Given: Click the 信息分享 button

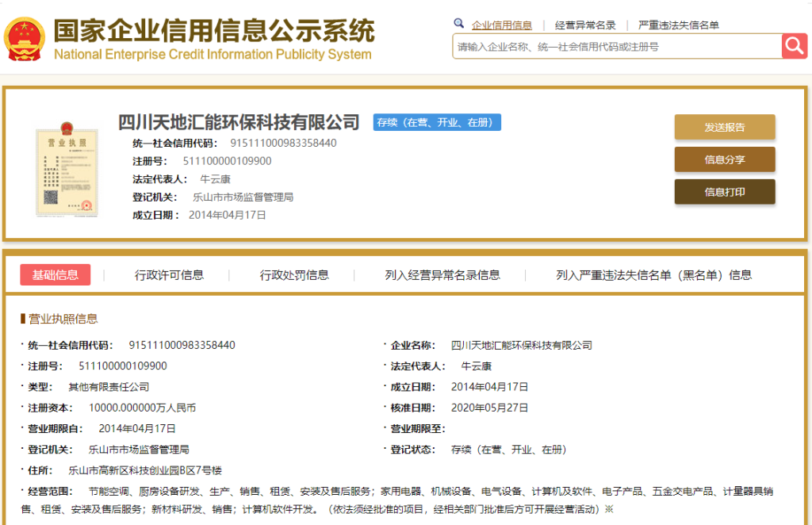Looking at the screenshot, I should click(724, 159).
